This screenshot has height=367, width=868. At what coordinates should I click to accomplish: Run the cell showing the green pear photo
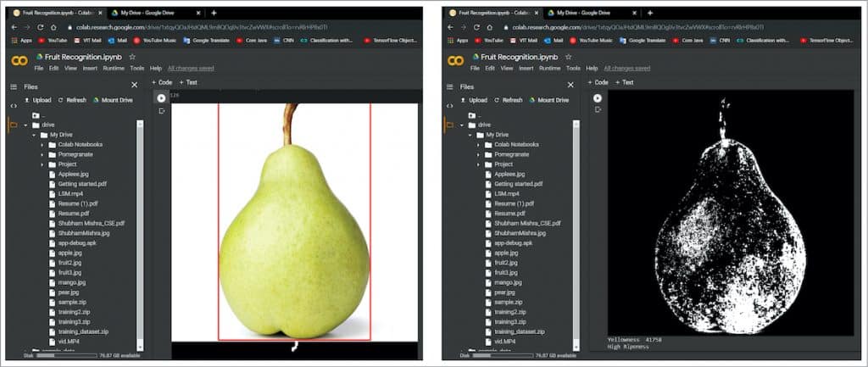click(161, 97)
